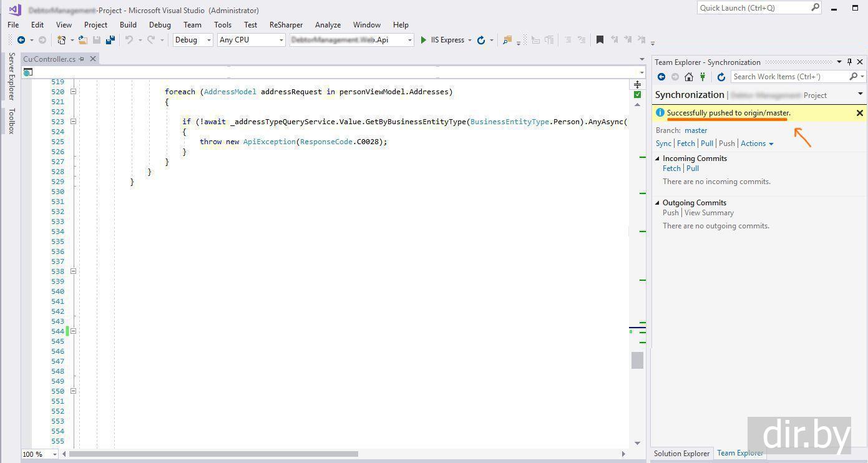868x463 pixels.
Task: Collapse the Incoming Commits section
Action: click(657, 158)
